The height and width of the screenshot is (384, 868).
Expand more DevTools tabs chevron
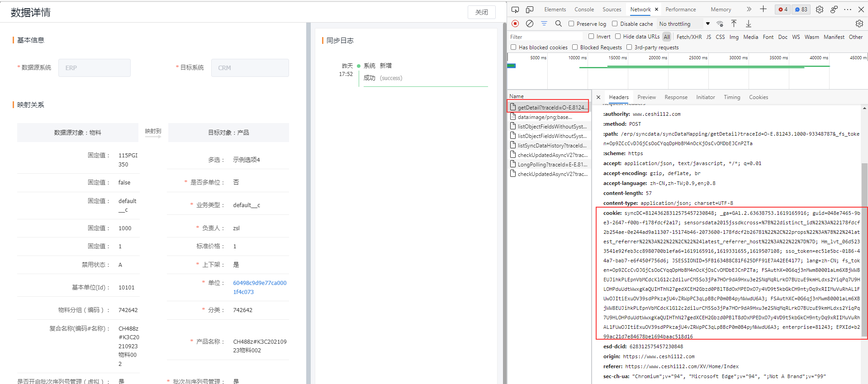click(x=749, y=9)
